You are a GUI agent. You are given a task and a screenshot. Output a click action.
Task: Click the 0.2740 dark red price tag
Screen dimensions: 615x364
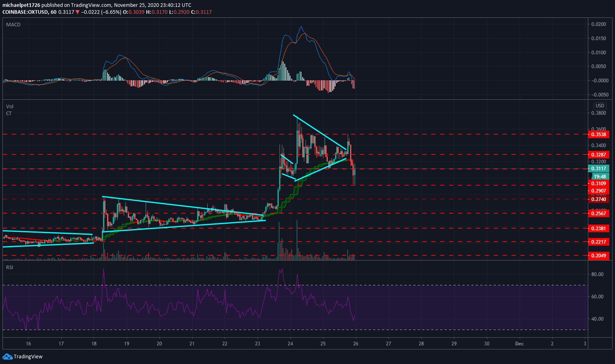(x=598, y=199)
